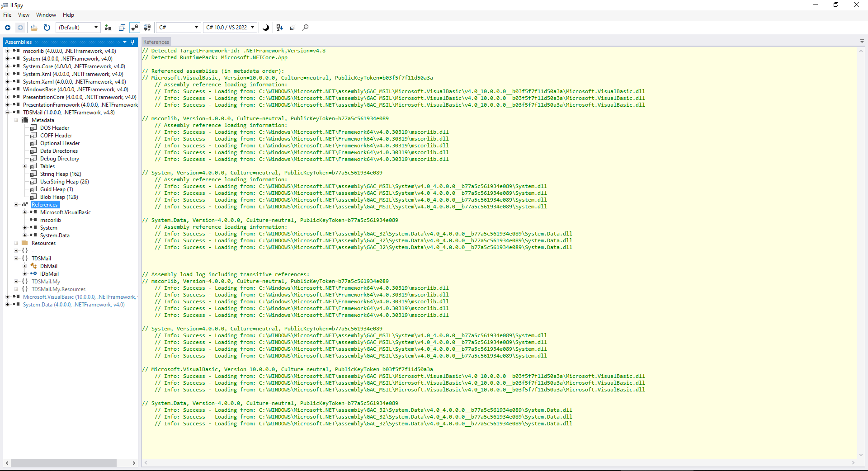Image resolution: width=868 pixels, height=471 pixels.
Task: Collapse the TDSMail assembly node
Action: [x=8, y=113]
